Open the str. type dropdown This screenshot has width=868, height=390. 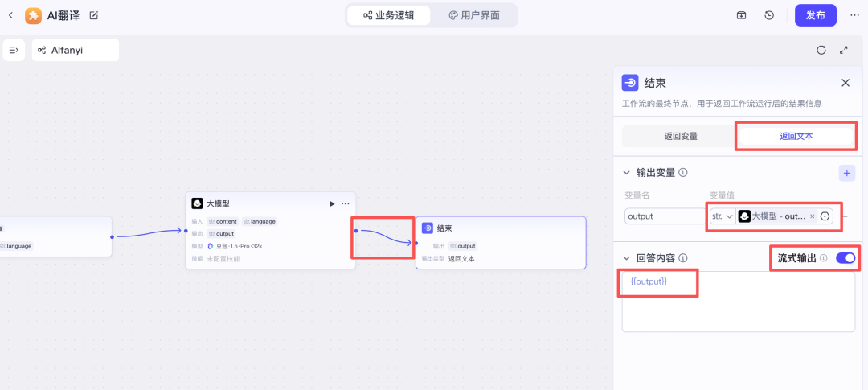pyautogui.click(x=723, y=216)
